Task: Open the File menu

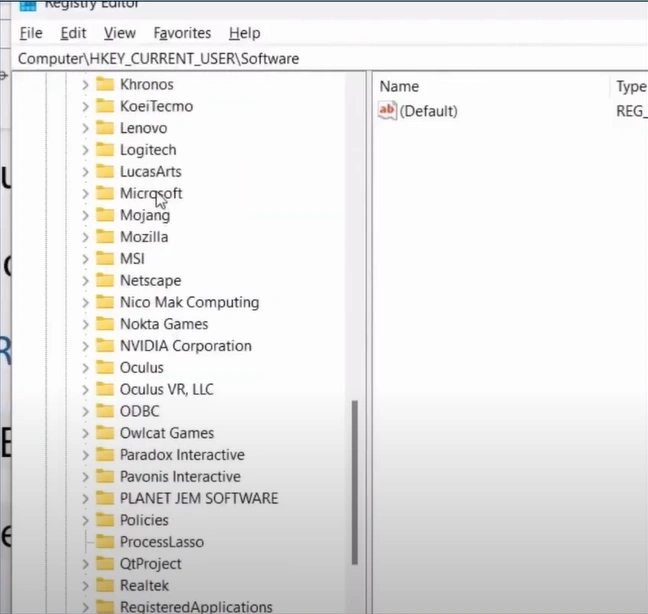Action: (31, 33)
